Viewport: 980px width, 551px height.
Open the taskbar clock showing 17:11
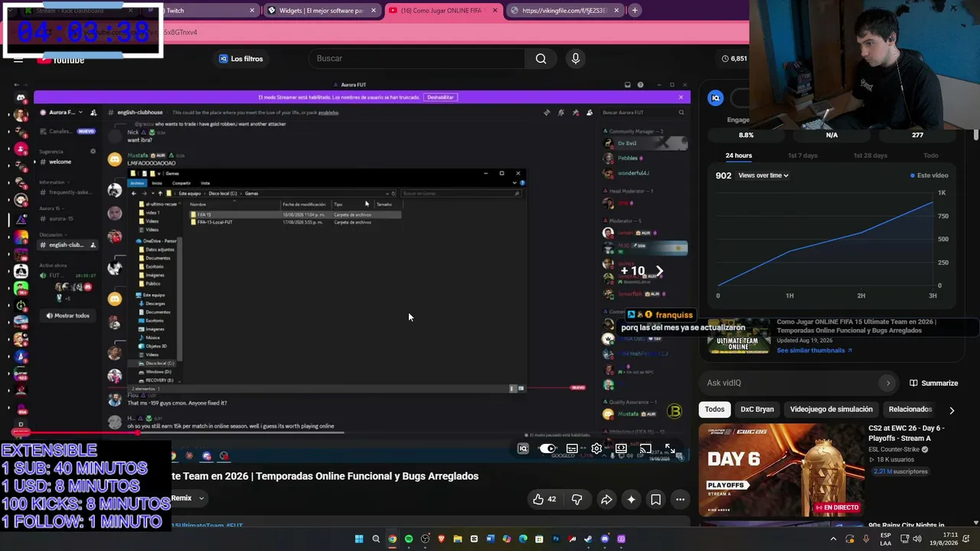[942, 539]
